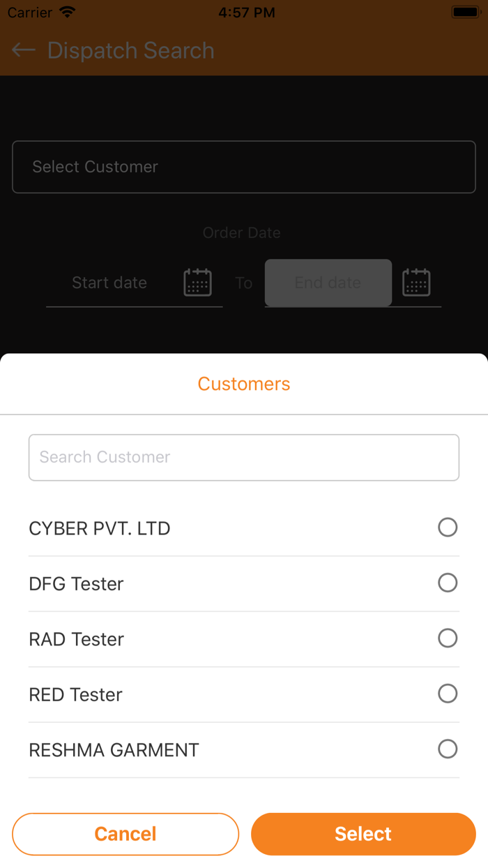Select DFG Tester radio button
The image size is (488, 868).
point(448,583)
